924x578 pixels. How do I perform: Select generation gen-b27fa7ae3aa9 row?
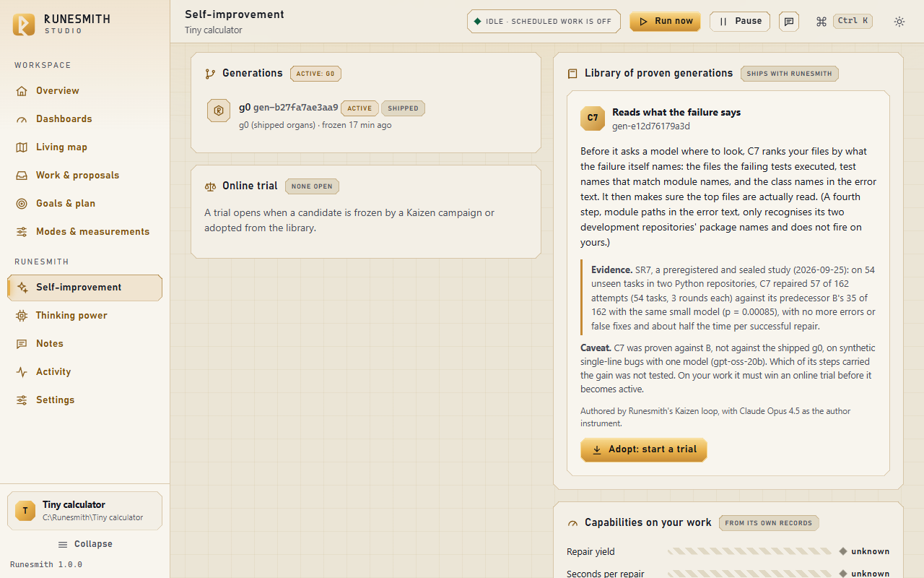click(366, 116)
